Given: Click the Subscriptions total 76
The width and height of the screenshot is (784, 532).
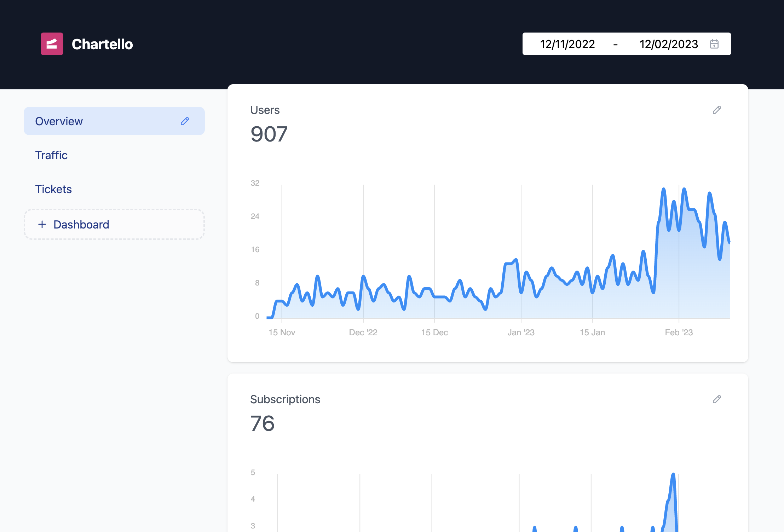Looking at the screenshot, I should 263,423.
